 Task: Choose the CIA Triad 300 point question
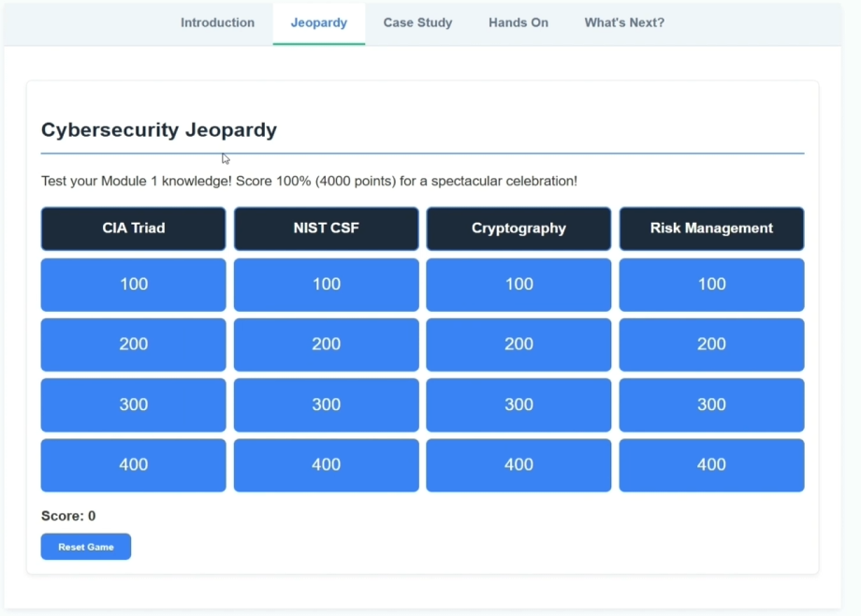coord(134,404)
